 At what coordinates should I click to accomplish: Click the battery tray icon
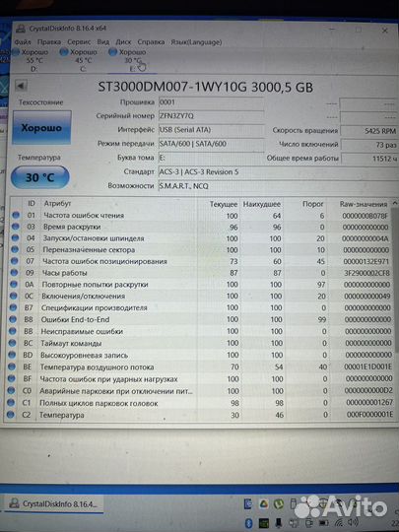[x=324, y=522]
